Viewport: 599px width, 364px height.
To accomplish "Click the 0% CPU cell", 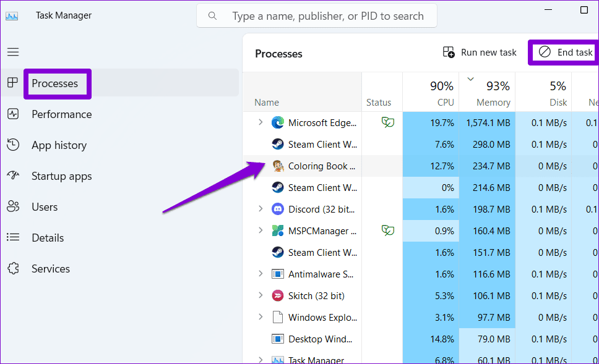I will pos(431,188).
